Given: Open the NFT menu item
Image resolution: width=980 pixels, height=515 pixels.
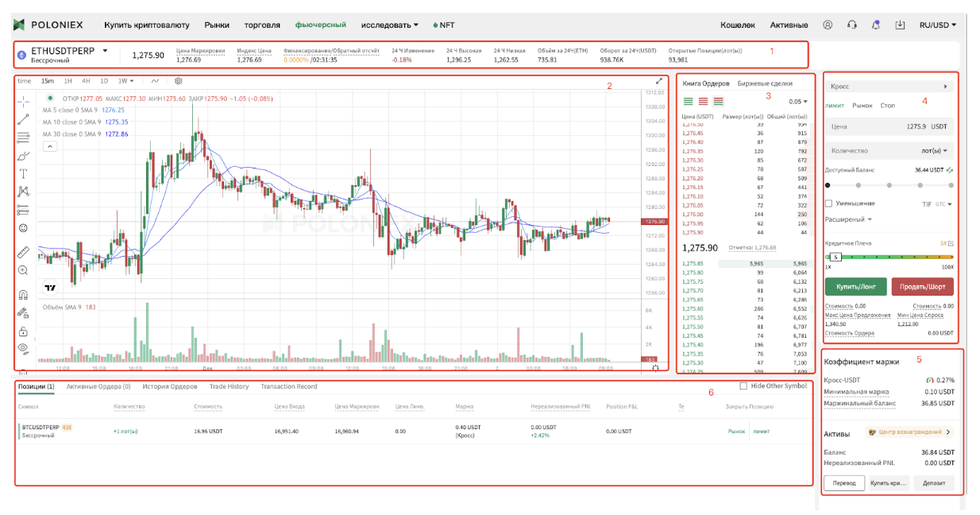Looking at the screenshot, I should [x=444, y=25].
